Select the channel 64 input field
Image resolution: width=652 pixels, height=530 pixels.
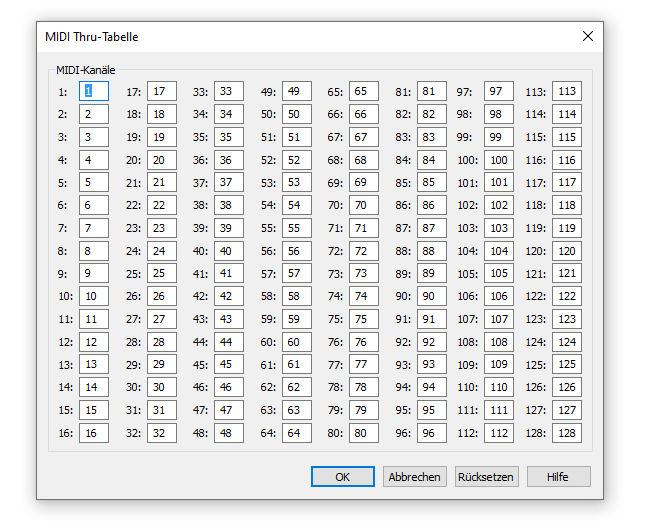(297, 433)
